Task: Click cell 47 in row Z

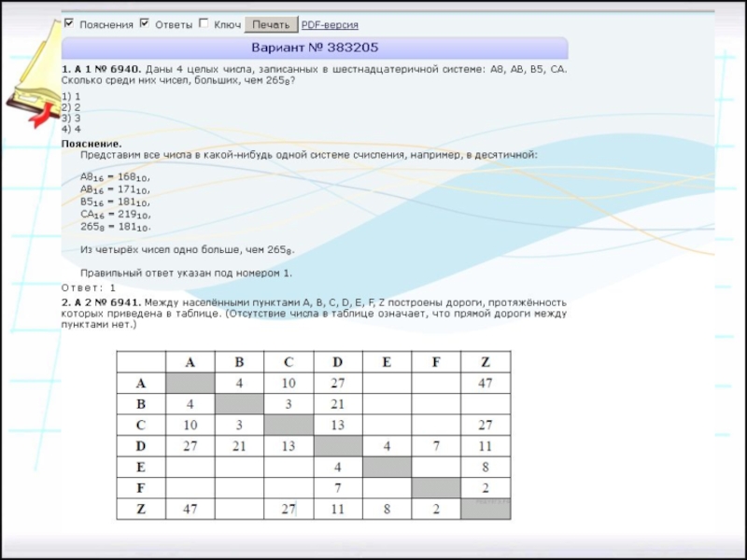Action: (190, 509)
